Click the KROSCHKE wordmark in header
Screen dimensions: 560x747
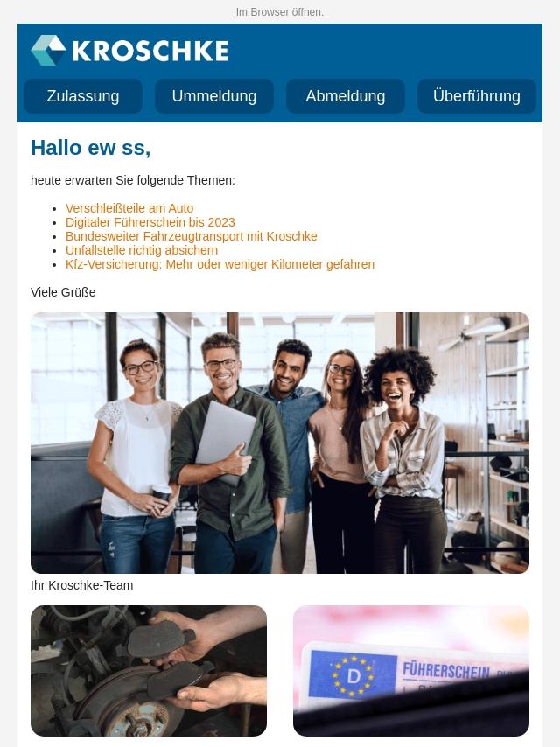coord(150,51)
